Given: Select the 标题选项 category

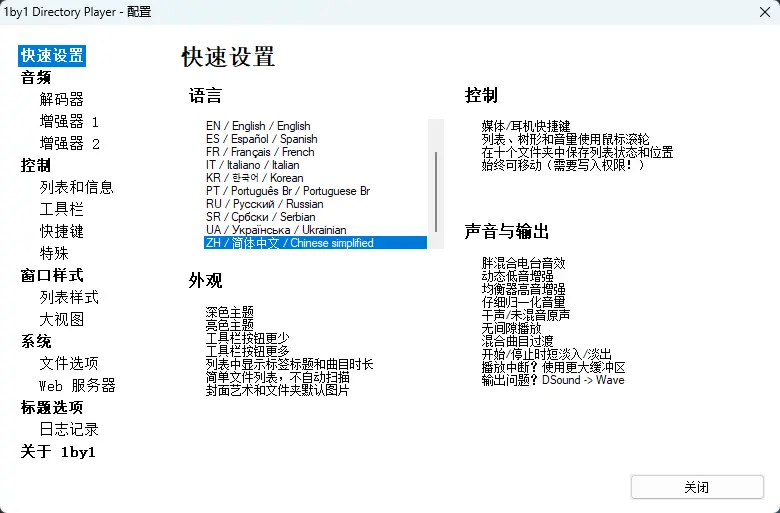Looking at the screenshot, I should pos(52,408).
